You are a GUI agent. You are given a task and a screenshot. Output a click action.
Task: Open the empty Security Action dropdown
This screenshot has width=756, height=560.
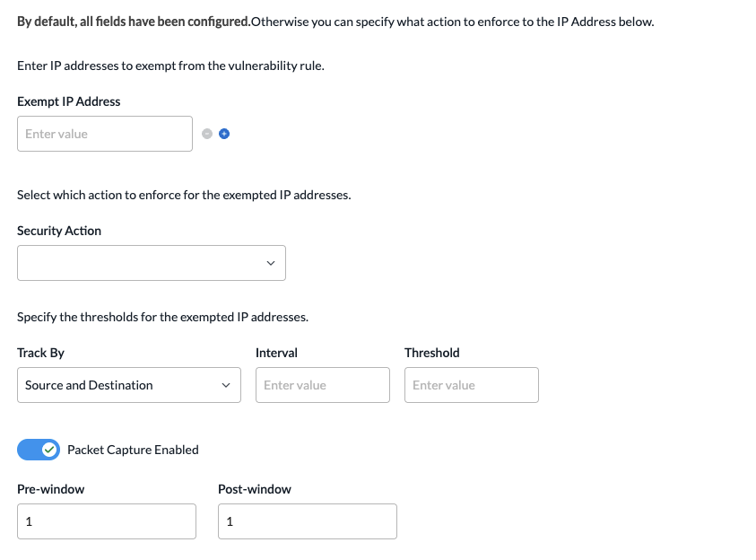tap(152, 263)
